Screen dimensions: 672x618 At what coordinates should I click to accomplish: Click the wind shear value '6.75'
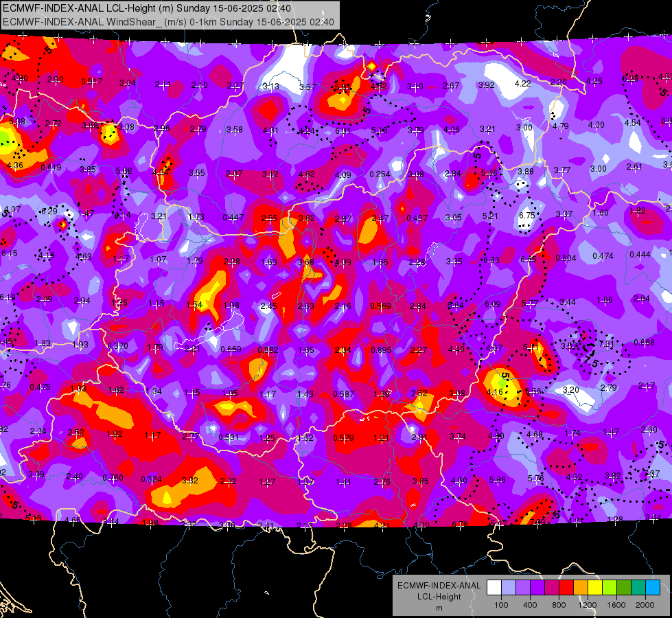click(526, 216)
